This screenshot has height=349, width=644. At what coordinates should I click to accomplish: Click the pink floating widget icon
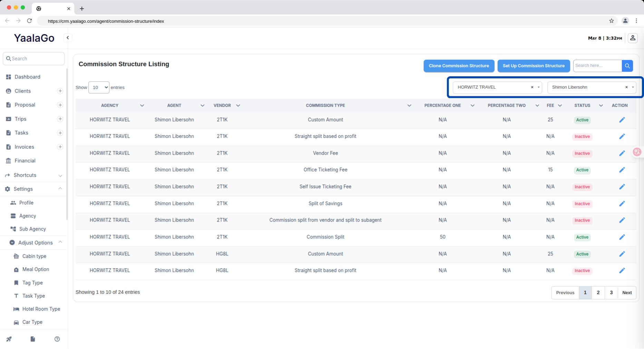pos(637,152)
